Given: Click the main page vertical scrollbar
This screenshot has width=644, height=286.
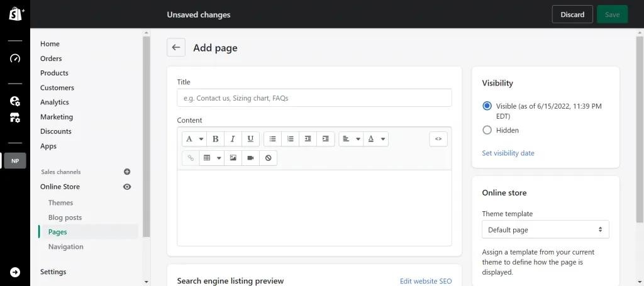Looking at the screenshot, I should click(640, 129).
